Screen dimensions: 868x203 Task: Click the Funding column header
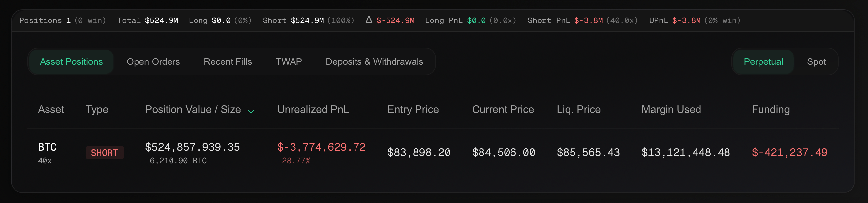[771, 110]
